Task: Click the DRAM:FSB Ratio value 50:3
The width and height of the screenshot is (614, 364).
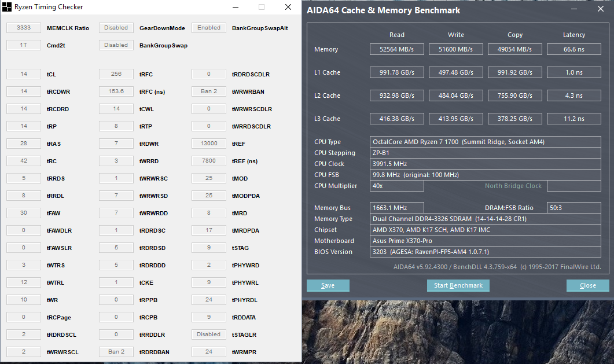Action: click(574, 208)
